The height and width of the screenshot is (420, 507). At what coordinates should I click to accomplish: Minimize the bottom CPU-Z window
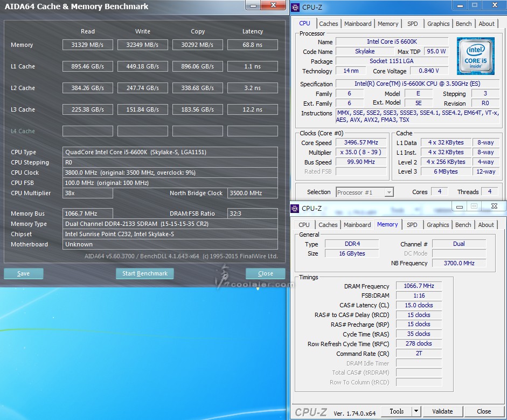pos(459,206)
